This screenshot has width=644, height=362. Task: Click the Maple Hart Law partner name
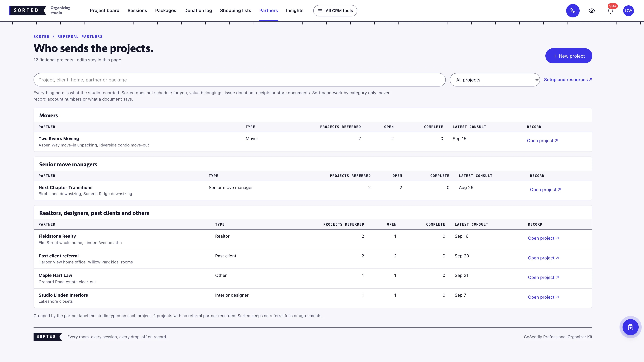pyautogui.click(x=55, y=275)
